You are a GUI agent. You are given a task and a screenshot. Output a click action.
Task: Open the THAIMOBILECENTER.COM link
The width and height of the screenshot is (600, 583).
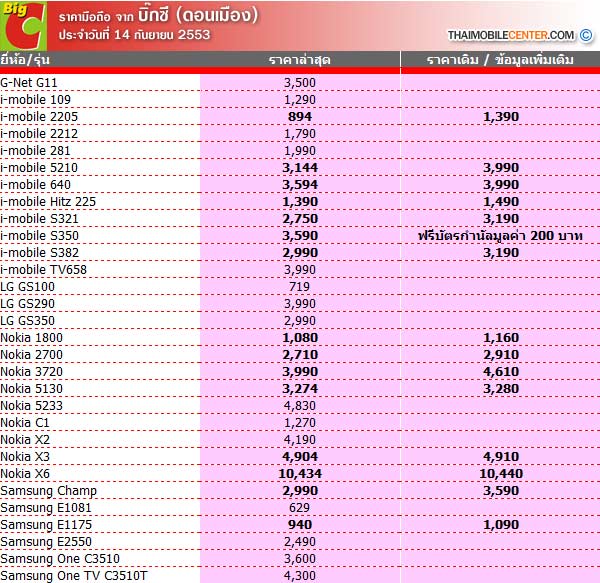(x=511, y=35)
